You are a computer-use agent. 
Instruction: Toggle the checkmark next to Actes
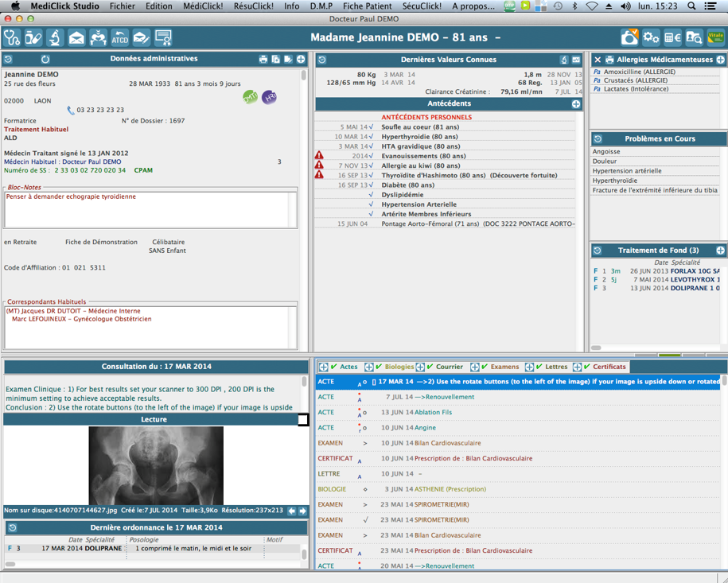click(x=334, y=367)
